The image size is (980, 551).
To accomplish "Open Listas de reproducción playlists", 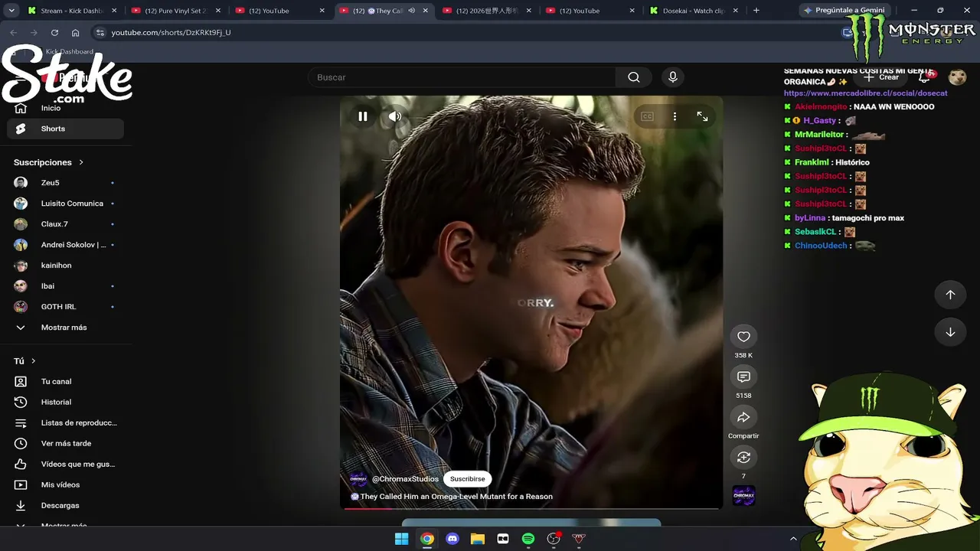I will [65, 422].
